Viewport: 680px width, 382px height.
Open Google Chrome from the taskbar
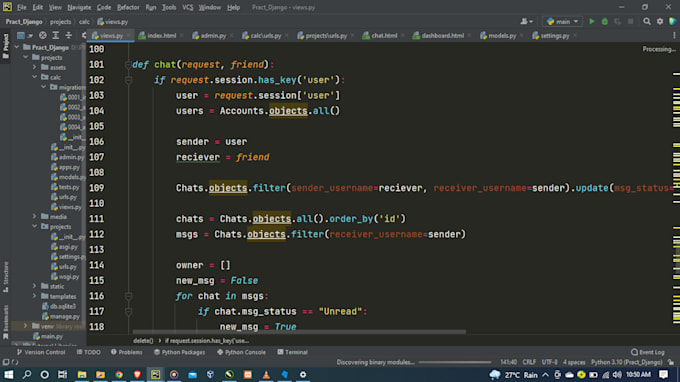coord(119,375)
